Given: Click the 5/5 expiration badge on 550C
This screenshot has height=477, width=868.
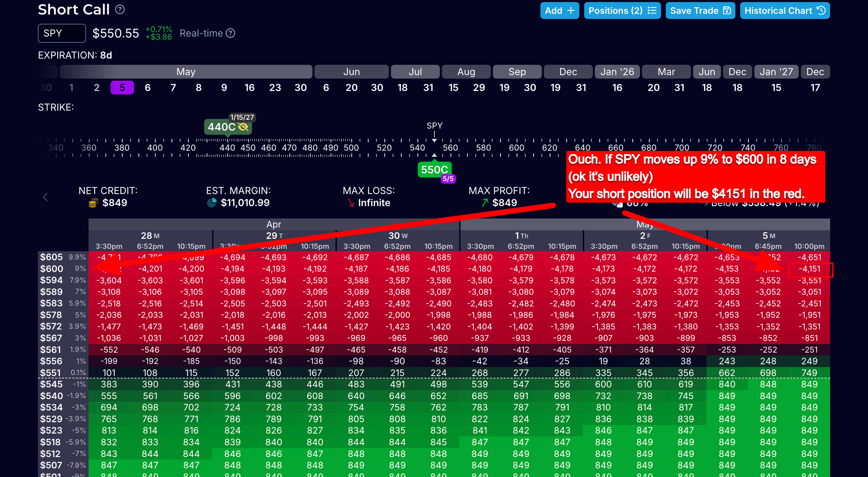Looking at the screenshot, I should coord(448,179).
